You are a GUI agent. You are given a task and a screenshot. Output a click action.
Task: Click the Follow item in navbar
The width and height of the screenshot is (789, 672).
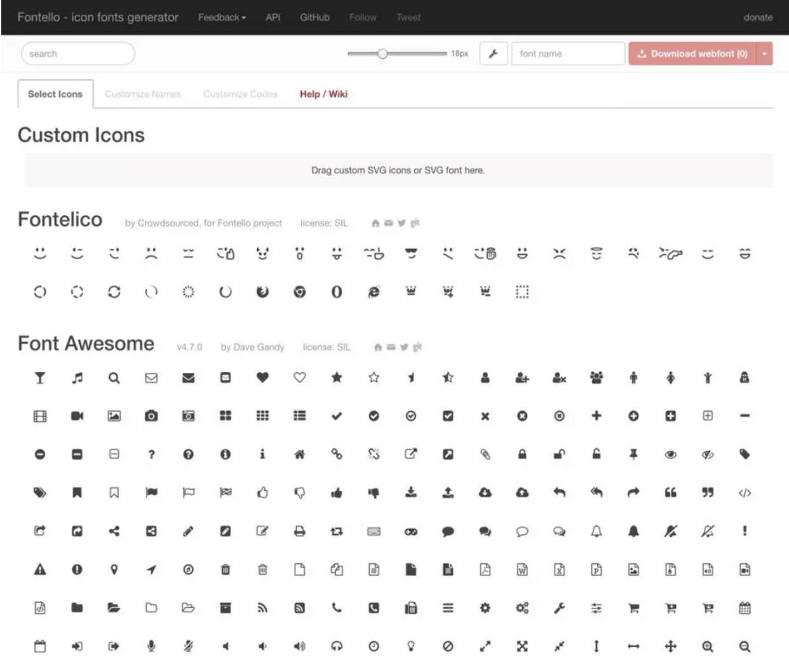363,17
